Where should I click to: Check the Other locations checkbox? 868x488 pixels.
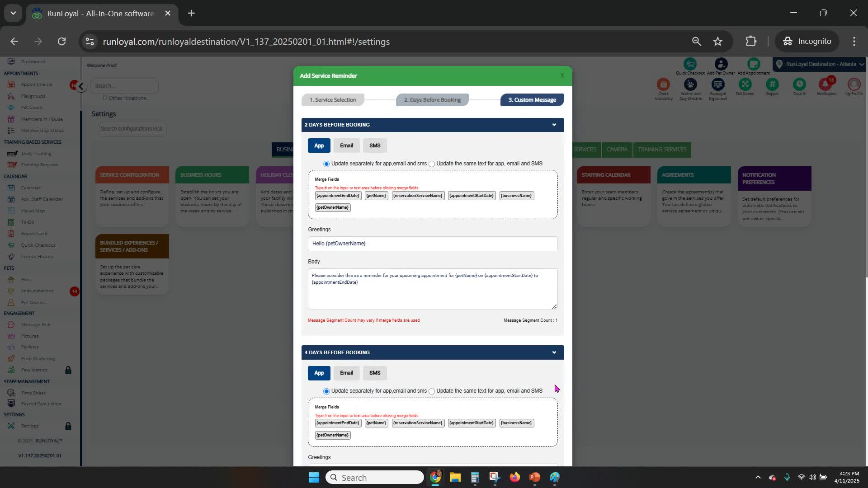pos(105,98)
